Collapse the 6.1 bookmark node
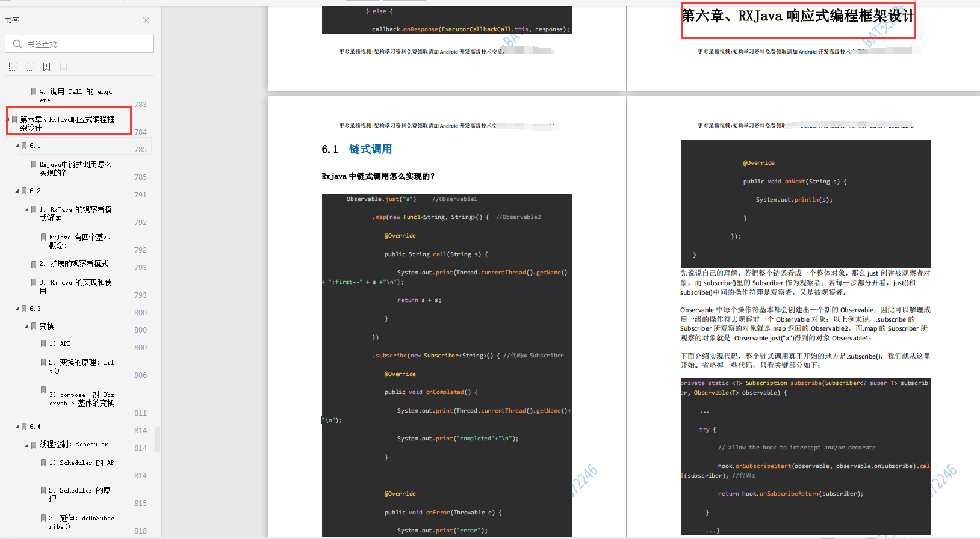980x539 pixels. point(17,146)
